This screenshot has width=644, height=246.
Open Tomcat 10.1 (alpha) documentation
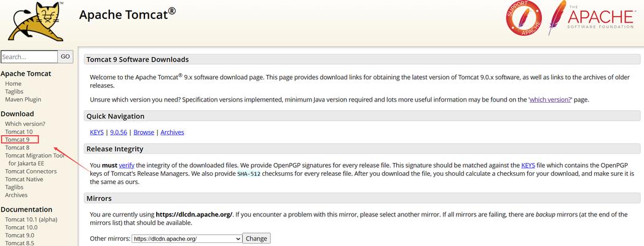click(x=31, y=220)
